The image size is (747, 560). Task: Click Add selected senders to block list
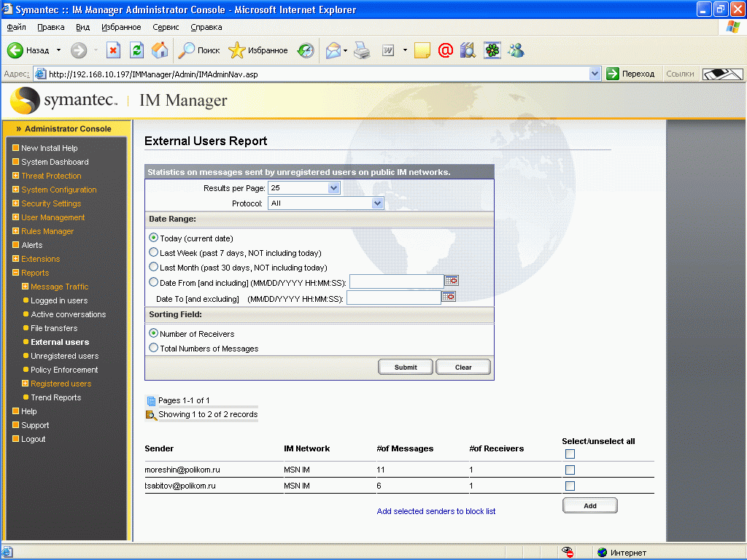436,511
